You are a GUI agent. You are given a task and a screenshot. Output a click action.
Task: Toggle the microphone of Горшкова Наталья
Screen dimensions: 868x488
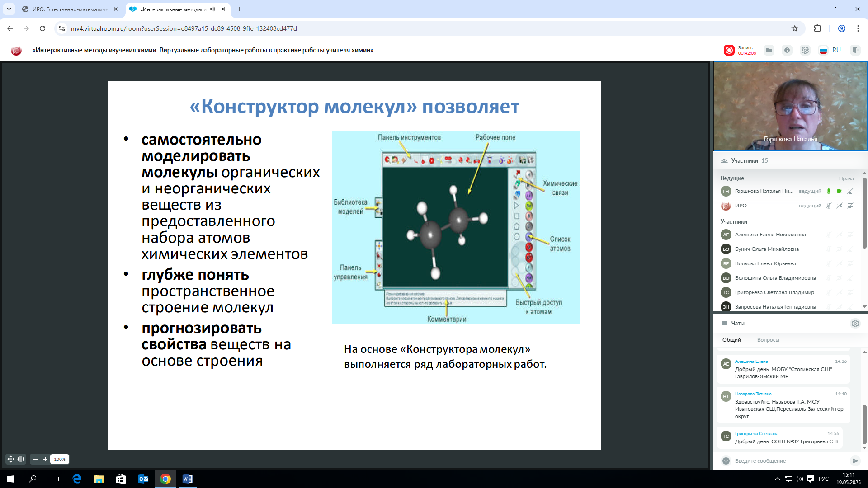click(x=829, y=191)
